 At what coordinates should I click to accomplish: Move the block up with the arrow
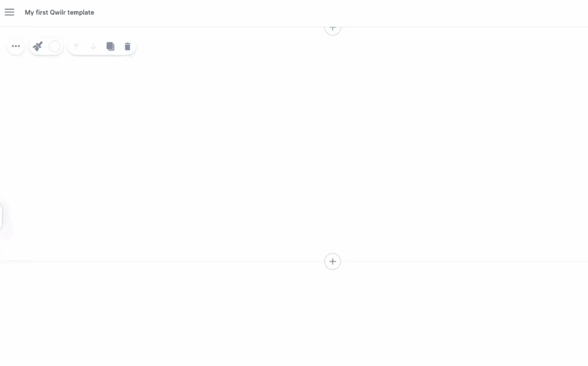tap(76, 46)
